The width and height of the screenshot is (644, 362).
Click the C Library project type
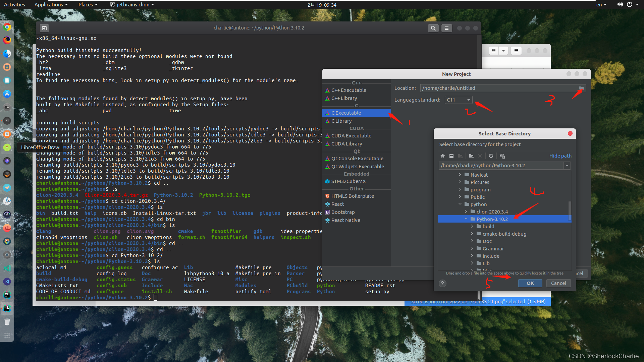[x=341, y=121]
